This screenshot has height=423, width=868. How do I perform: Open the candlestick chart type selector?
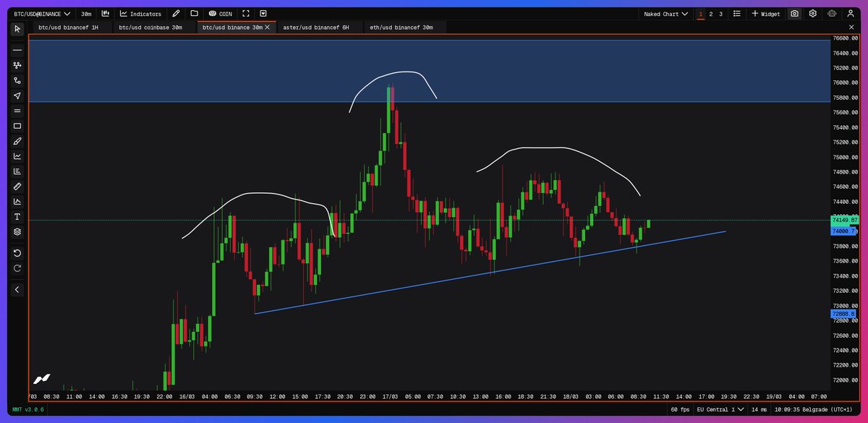pyautogui.click(x=106, y=13)
